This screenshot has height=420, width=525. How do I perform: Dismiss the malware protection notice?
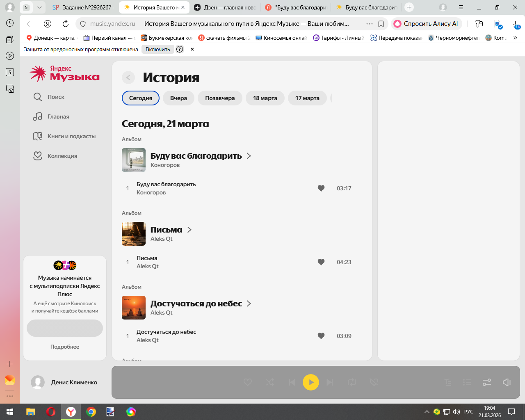(192, 49)
